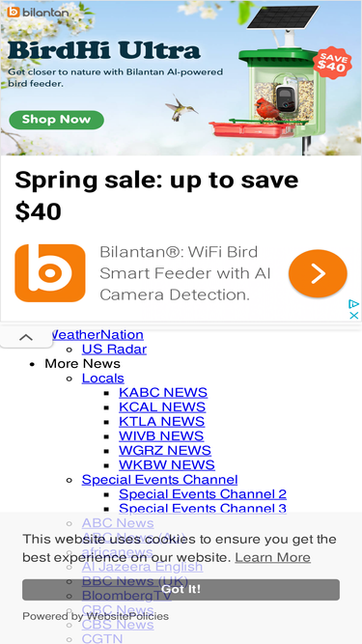Select Special Events Channel 2

click(203, 493)
